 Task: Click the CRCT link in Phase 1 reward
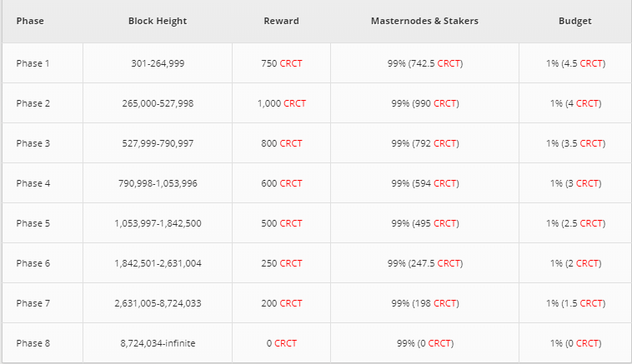(x=291, y=63)
